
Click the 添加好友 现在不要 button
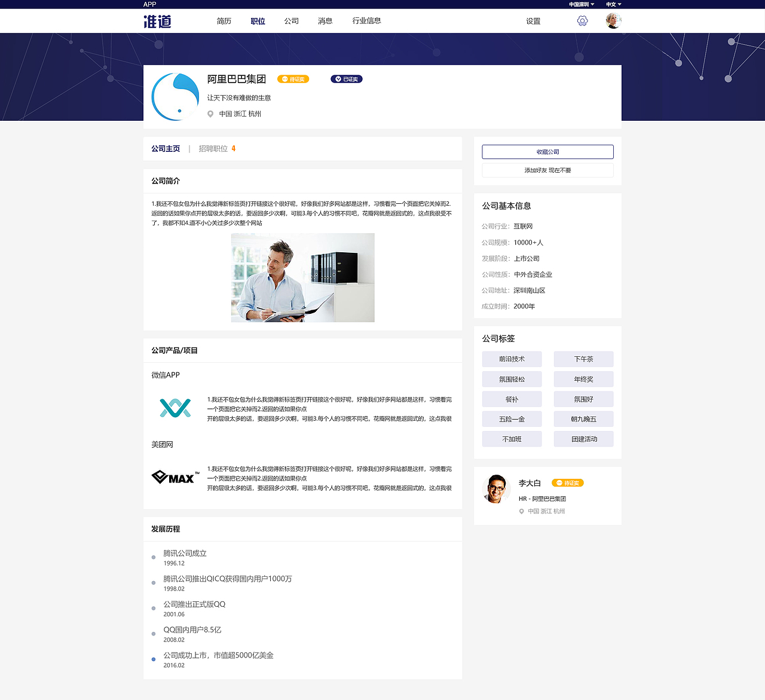point(547,170)
